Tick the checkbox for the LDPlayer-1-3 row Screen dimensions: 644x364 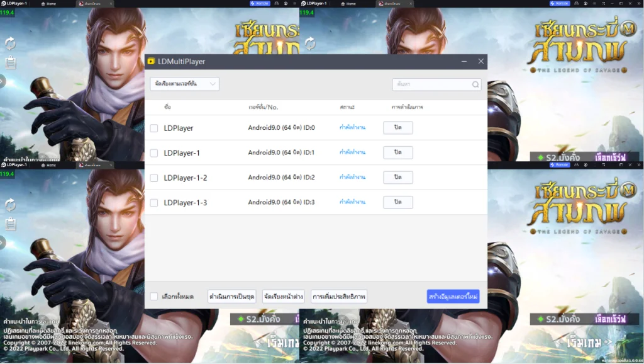click(x=154, y=203)
